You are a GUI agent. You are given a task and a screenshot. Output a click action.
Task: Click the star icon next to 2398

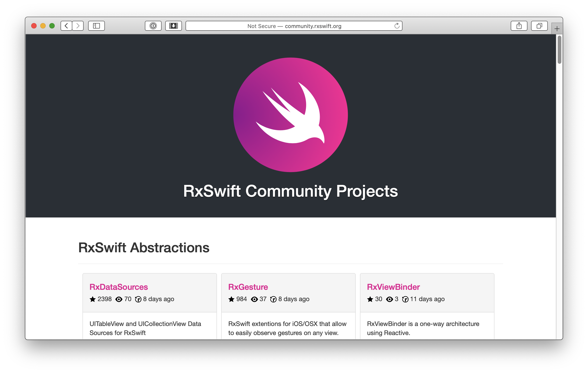tap(93, 299)
